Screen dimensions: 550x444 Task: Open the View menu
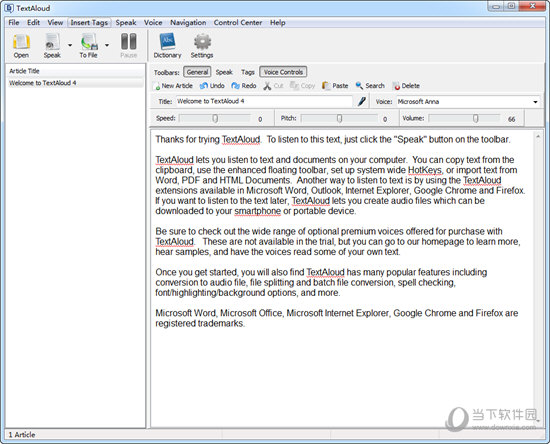pyautogui.click(x=55, y=22)
